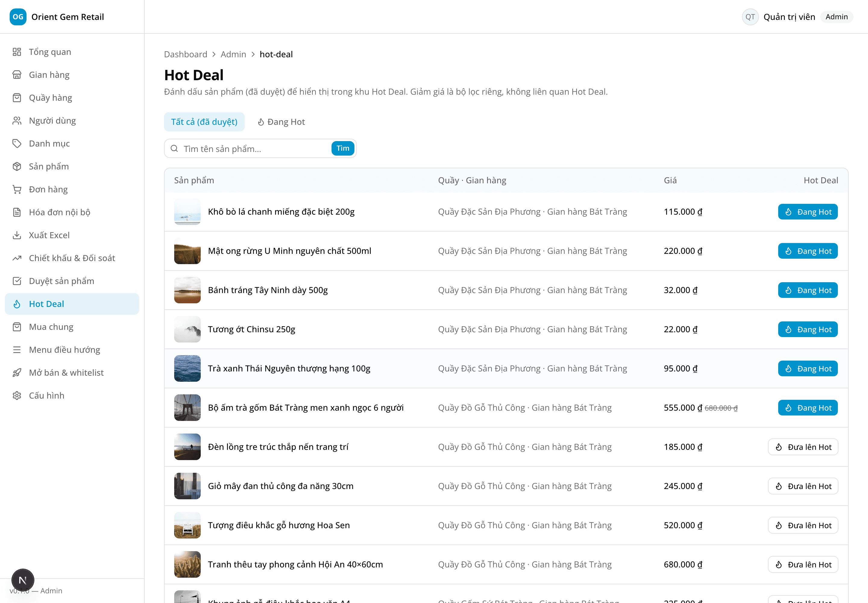
Task: Toggle Đang Hot for Mật ong rừng U Minh
Action: click(x=807, y=251)
